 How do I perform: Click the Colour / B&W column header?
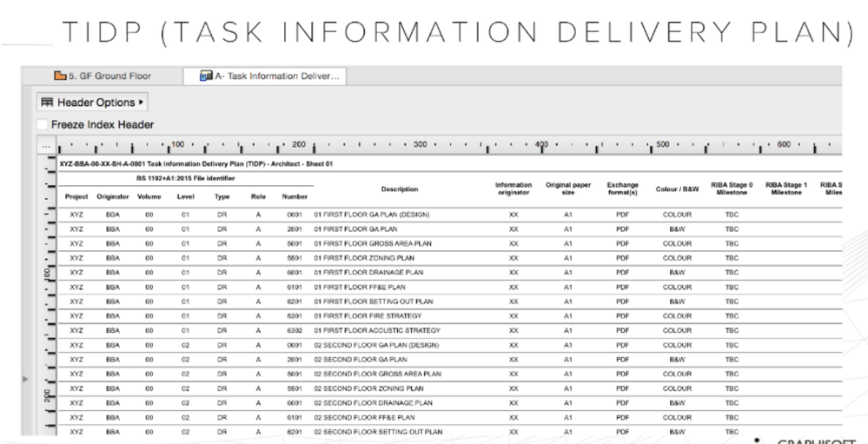click(677, 189)
